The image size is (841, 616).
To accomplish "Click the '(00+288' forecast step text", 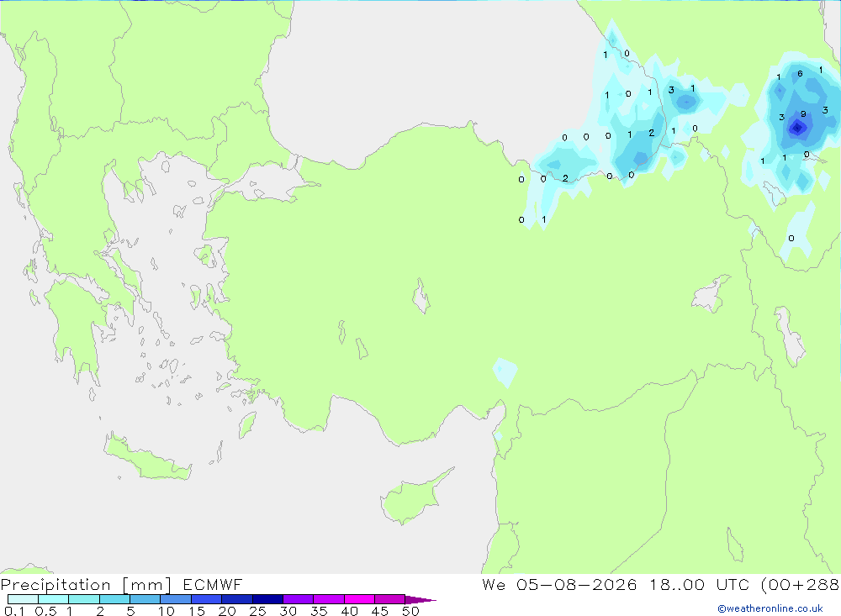I will point(801,584).
